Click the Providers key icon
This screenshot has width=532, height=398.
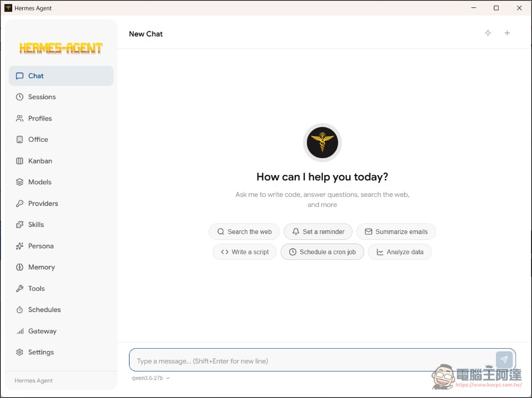pyautogui.click(x=20, y=203)
